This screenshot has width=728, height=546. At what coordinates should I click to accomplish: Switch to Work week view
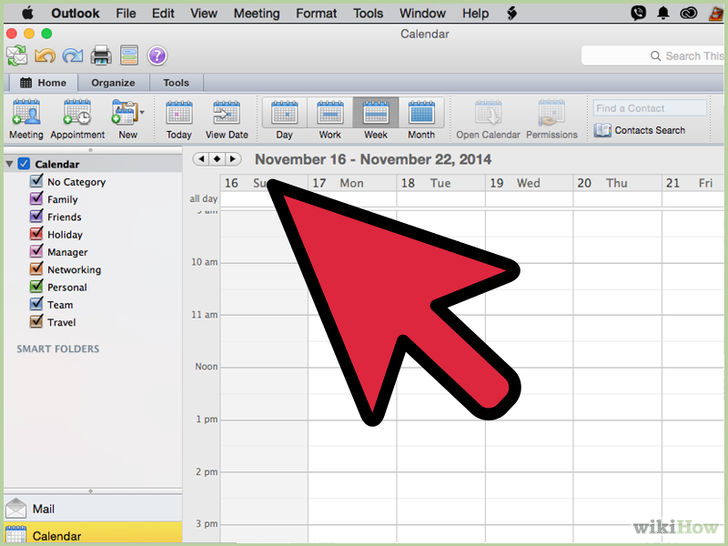[330, 119]
